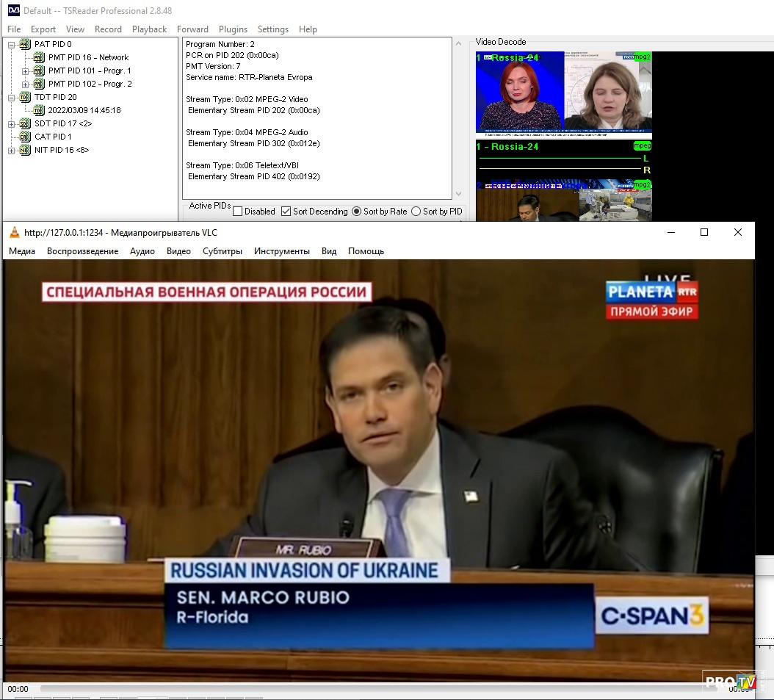Click the SDT PID 17 table icon

pyautogui.click(x=25, y=123)
